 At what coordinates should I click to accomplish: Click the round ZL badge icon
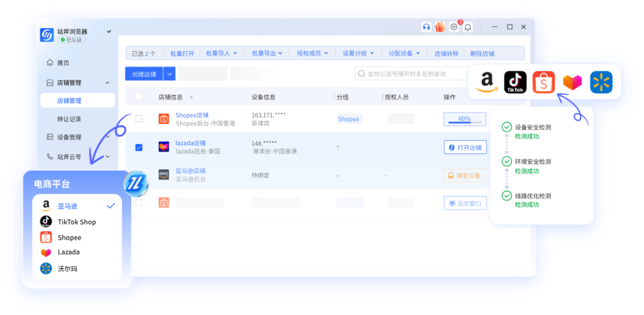(135, 183)
